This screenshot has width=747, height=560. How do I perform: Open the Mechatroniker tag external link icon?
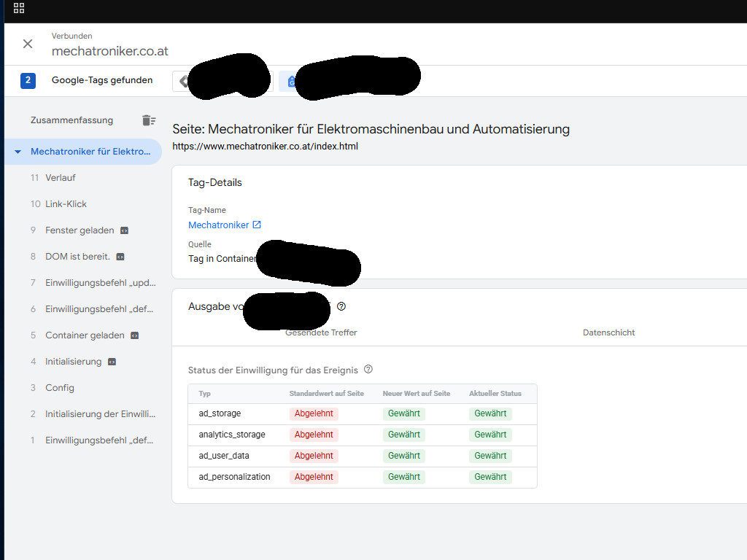click(x=257, y=225)
